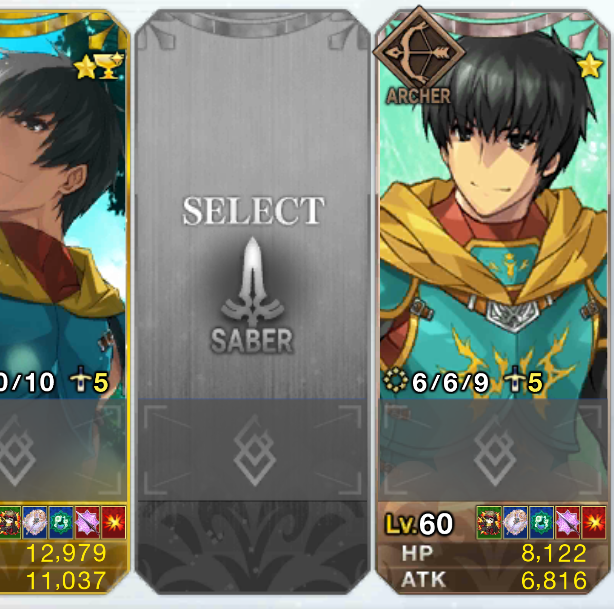Click the green potion command code on Lv.60 card
The height and width of the screenshot is (609, 614).
[x=542, y=522]
